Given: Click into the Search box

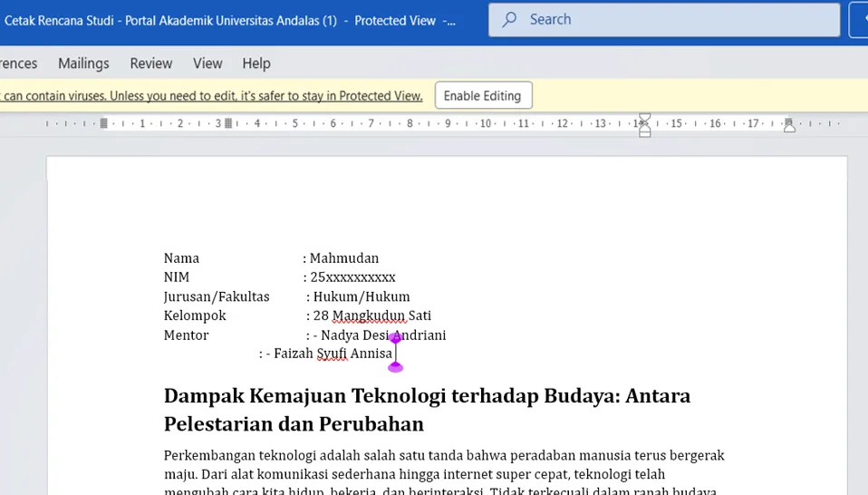Looking at the screenshot, I should (x=664, y=19).
